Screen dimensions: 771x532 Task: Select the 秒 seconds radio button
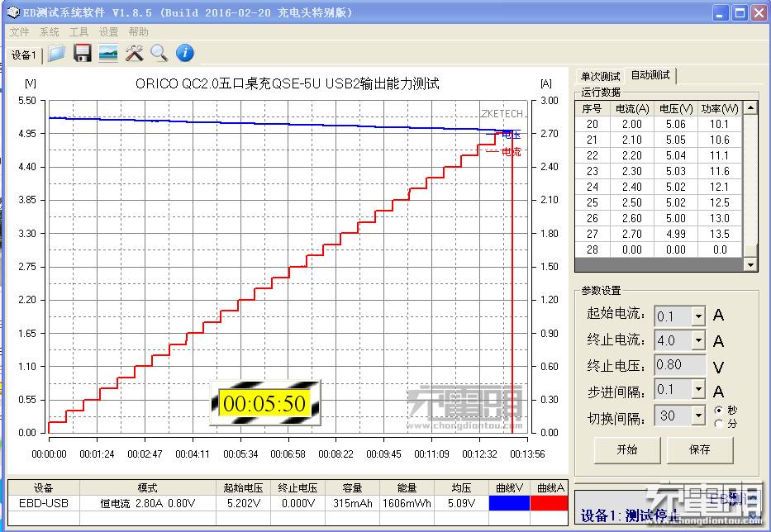718,410
